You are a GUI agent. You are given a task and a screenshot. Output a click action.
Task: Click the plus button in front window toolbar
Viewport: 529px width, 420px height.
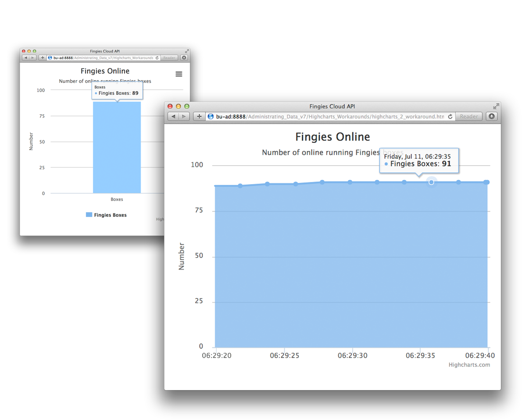coord(199,117)
